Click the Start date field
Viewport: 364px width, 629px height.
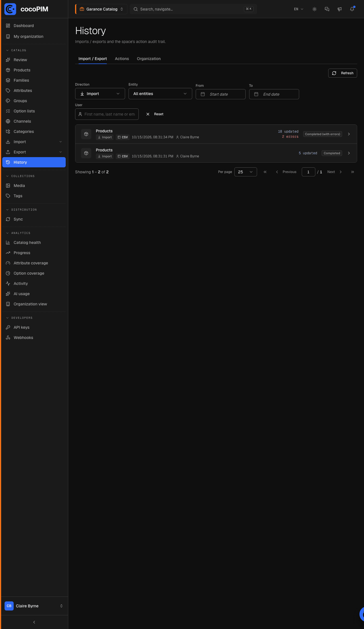[221, 94]
